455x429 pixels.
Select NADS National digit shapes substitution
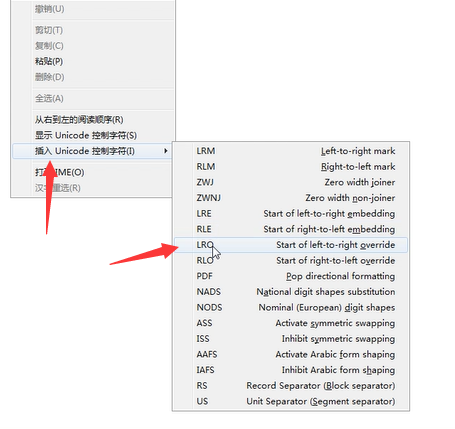point(291,292)
